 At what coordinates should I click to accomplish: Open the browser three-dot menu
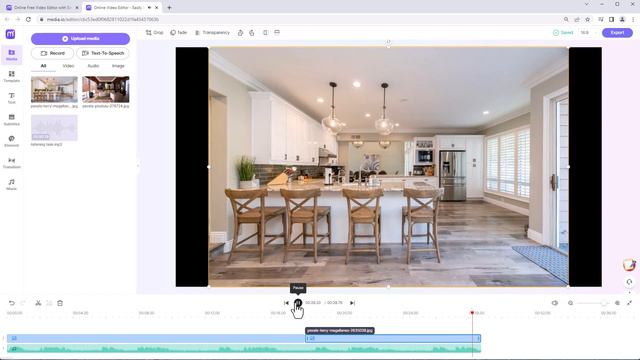(x=633, y=19)
